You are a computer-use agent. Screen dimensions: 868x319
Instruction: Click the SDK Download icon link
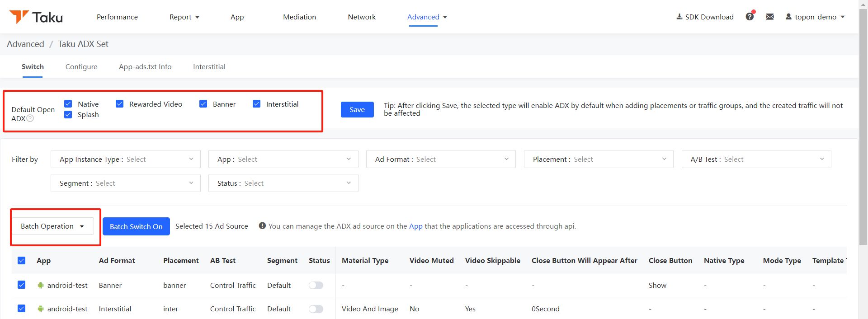click(x=679, y=17)
